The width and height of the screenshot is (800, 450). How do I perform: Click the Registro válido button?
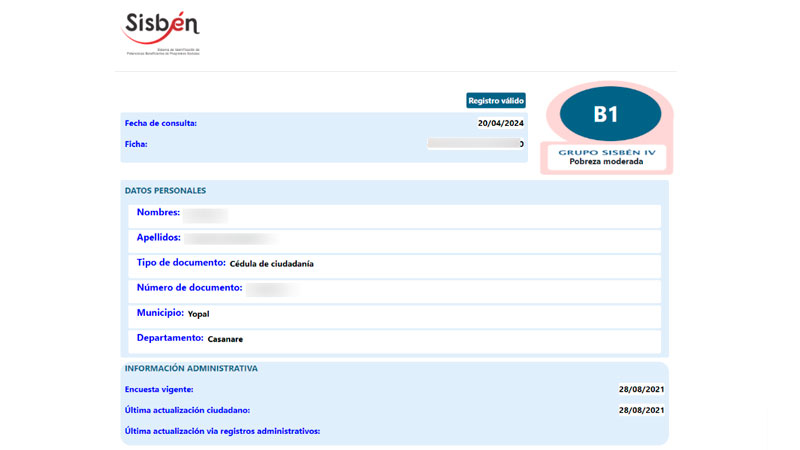click(x=496, y=101)
